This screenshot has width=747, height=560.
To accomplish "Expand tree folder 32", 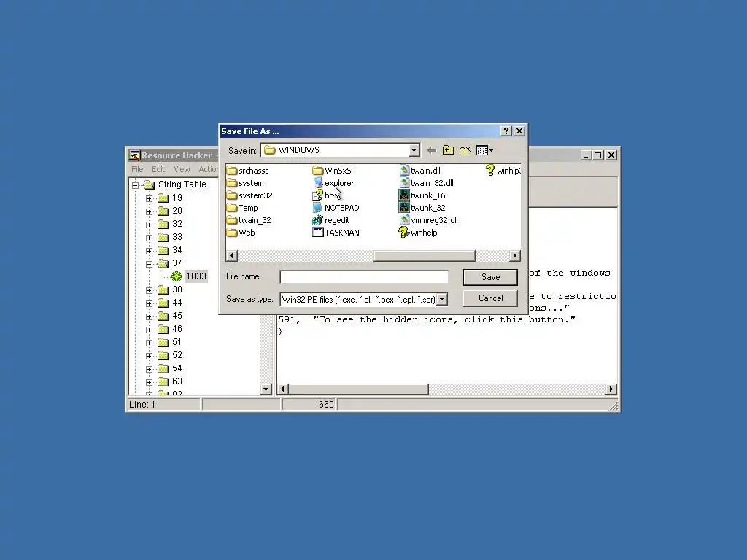I will point(149,225).
